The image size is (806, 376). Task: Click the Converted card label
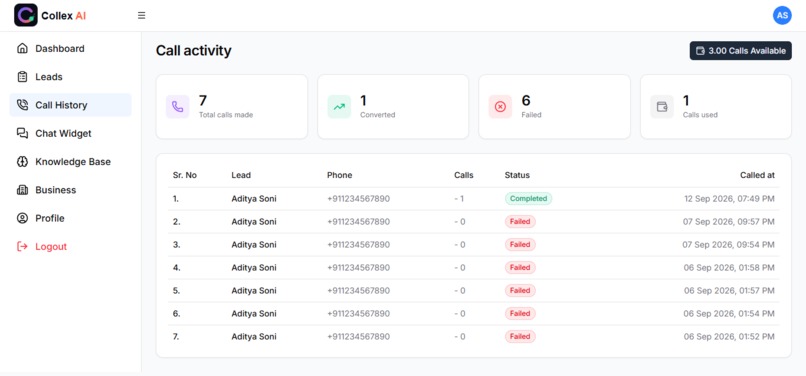pos(377,115)
